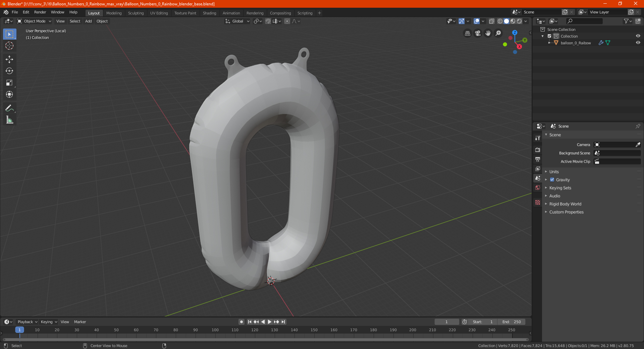Screen dimensions: 644x349
Task: Toggle viewport gizmos display
Action: coord(462,21)
